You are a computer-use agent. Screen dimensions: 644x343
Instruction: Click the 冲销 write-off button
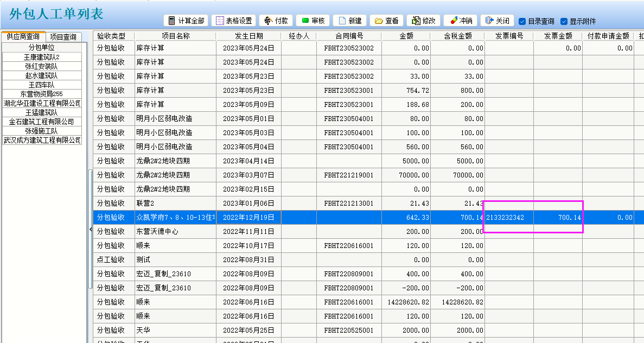click(461, 21)
